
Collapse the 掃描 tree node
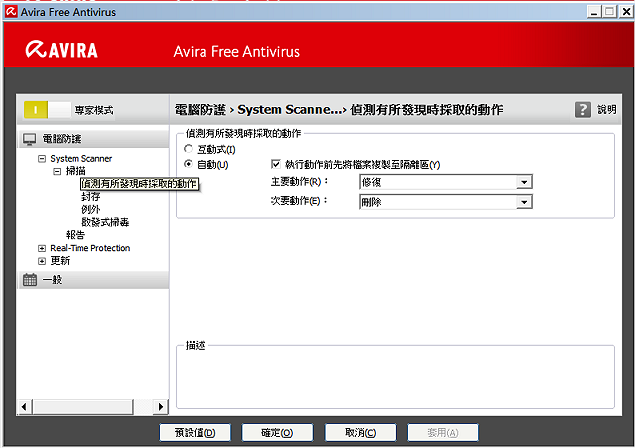click(x=57, y=171)
